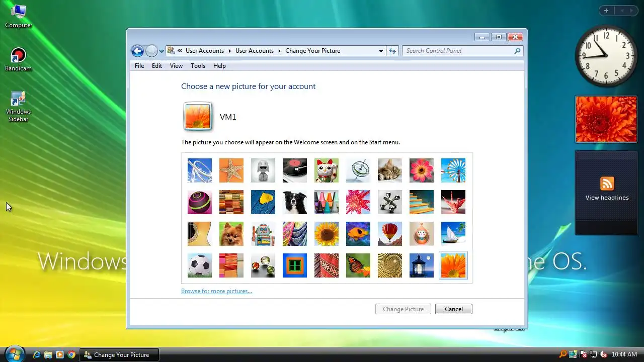The width and height of the screenshot is (644, 362).
Task: Click the sidebar add gadget plus button
Action: point(606,11)
